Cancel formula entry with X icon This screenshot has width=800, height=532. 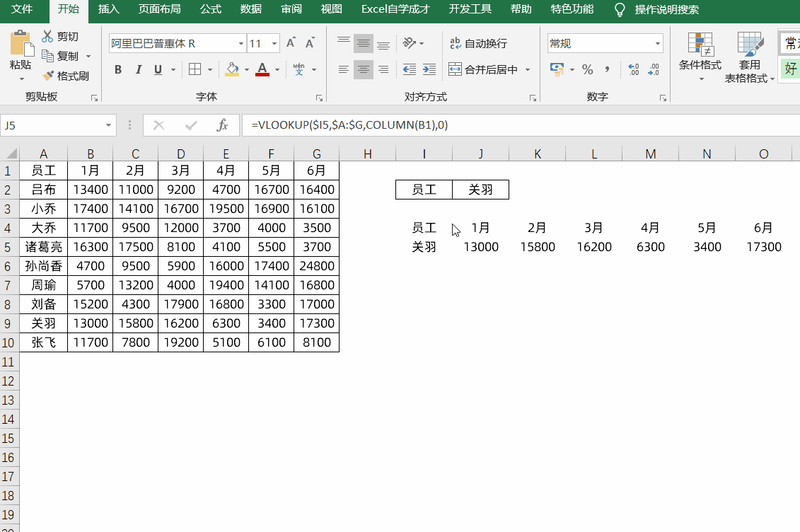coord(158,125)
